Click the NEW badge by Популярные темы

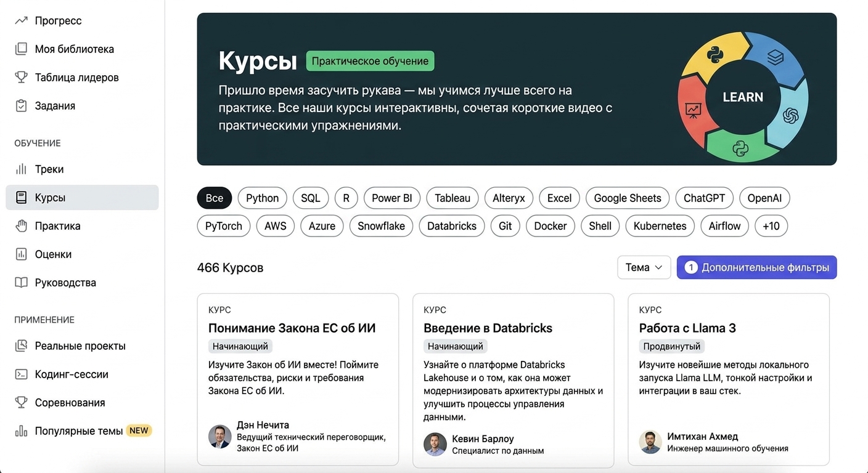[139, 431]
